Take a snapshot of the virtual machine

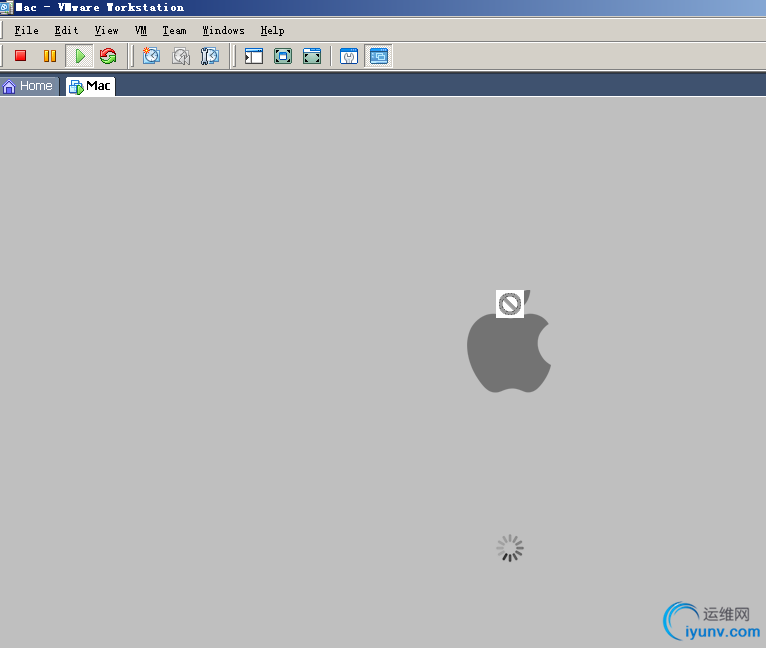151,56
